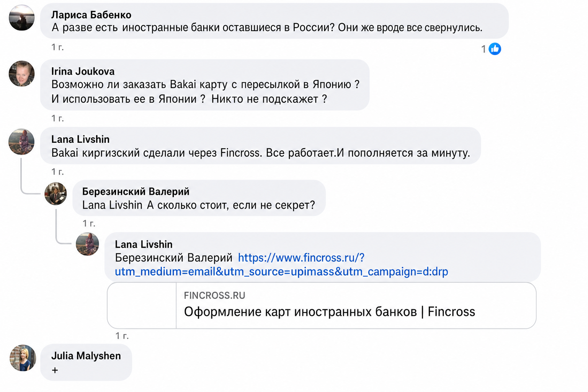The height and width of the screenshot is (392, 588).
Task: Open Julia Malyshen's profile photo
Action: 23,358
